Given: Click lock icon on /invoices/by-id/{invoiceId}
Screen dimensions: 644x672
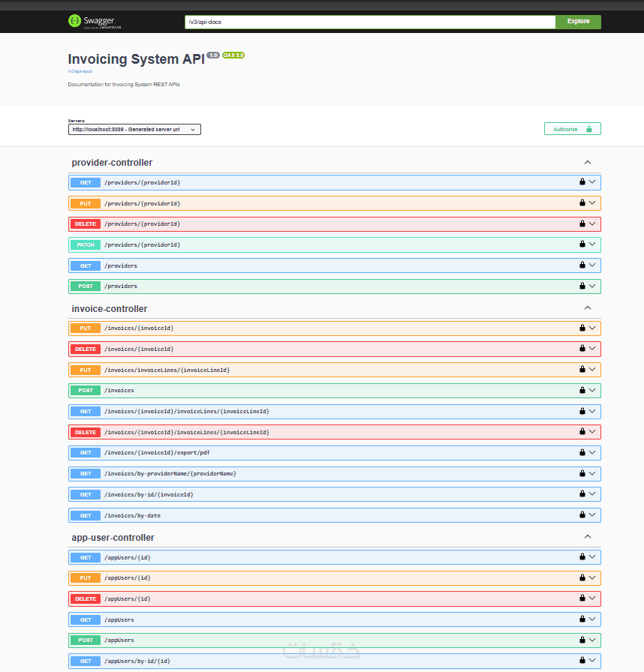Looking at the screenshot, I should coord(582,493).
